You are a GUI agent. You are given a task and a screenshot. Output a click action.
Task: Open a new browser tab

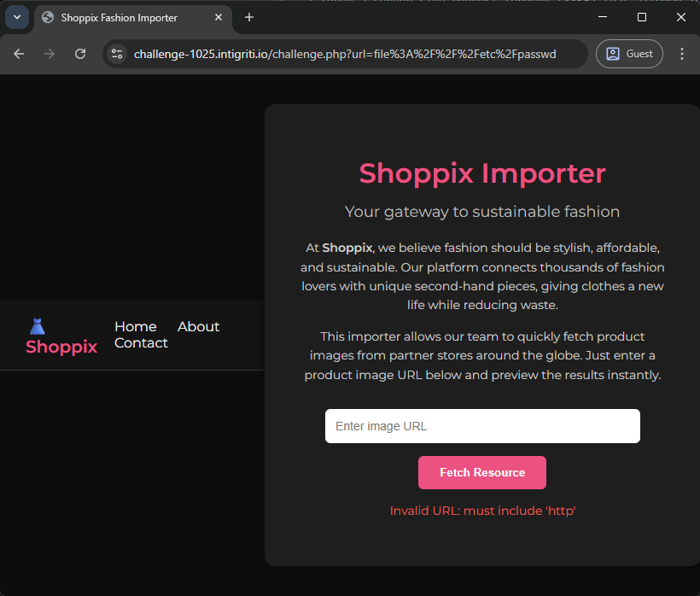pos(249,17)
